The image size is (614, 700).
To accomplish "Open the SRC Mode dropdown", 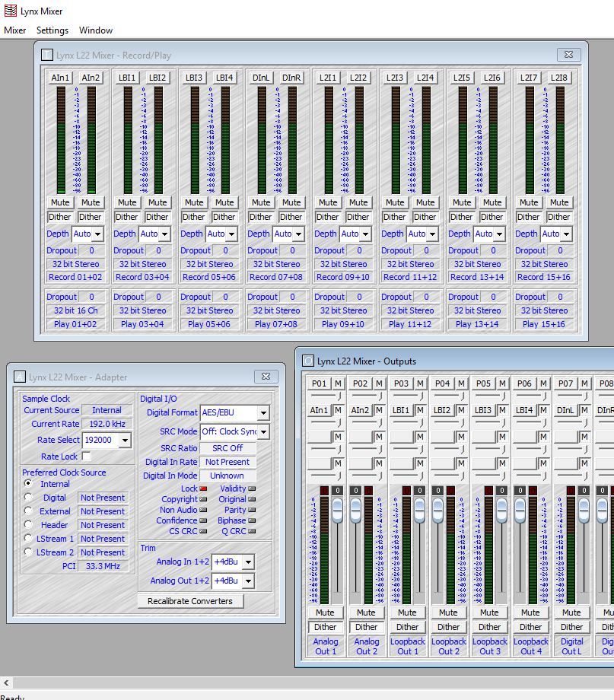I will tap(263, 431).
